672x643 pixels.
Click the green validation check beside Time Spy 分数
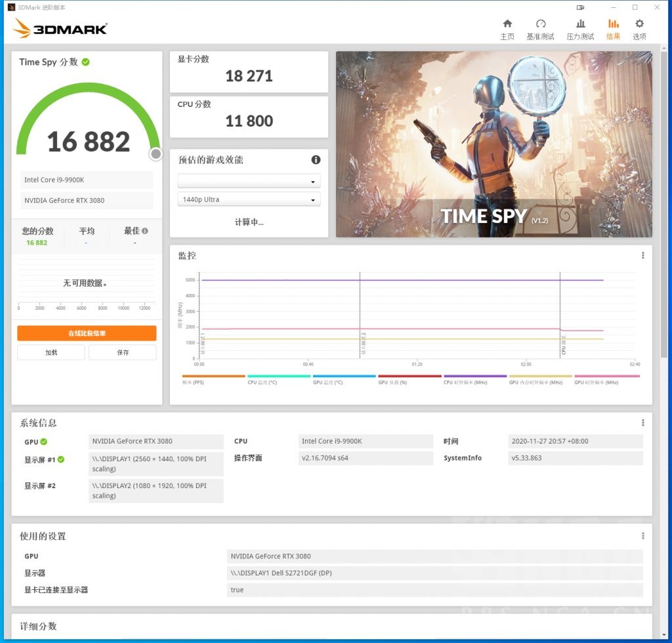(x=86, y=62)
